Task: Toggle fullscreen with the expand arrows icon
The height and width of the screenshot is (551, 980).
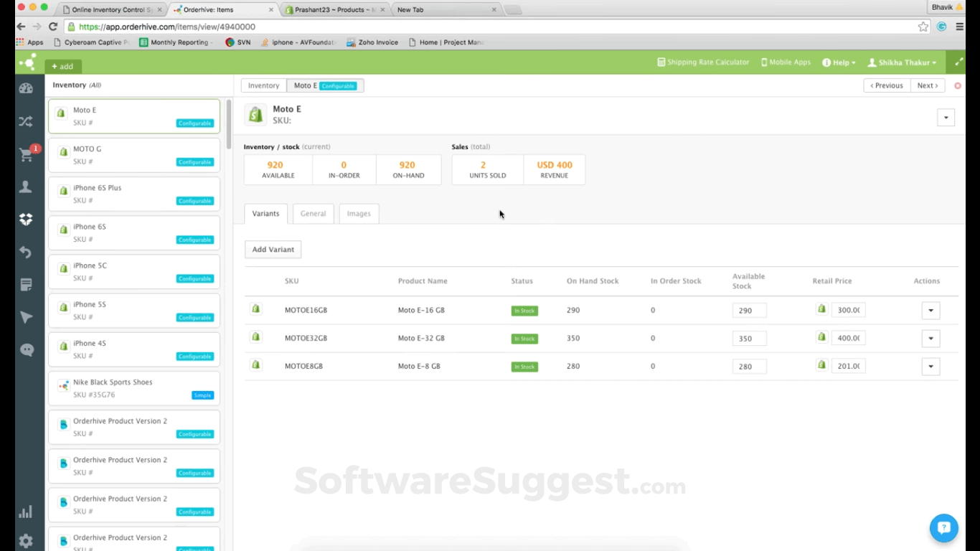Action: pyautogui.click(x=958, y=62)
